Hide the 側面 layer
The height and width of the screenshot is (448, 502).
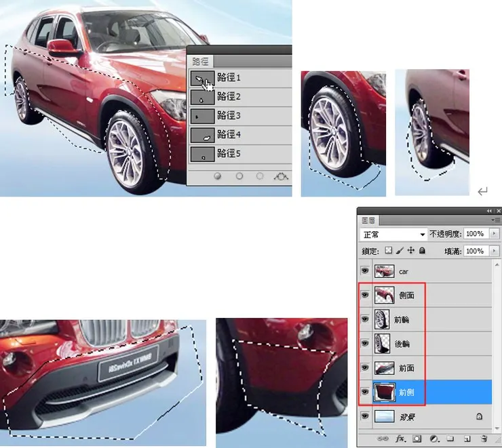[x=365, y=295]
